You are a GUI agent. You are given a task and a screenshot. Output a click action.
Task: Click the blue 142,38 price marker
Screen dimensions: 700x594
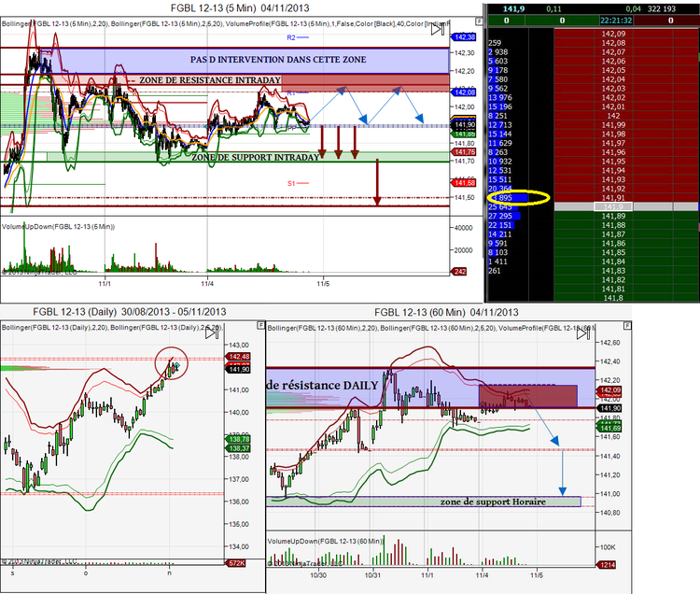464,37
